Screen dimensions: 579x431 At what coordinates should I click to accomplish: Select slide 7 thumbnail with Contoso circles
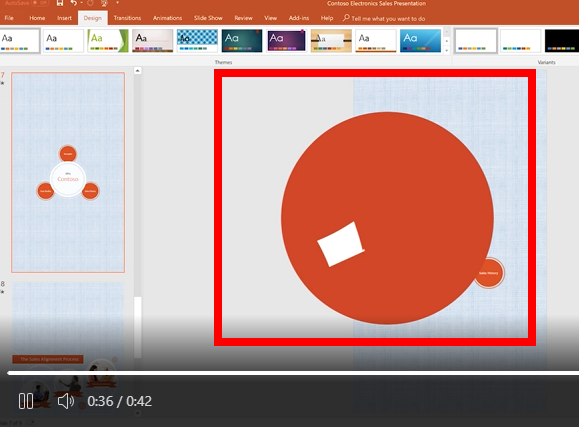[x=68, y=172]
